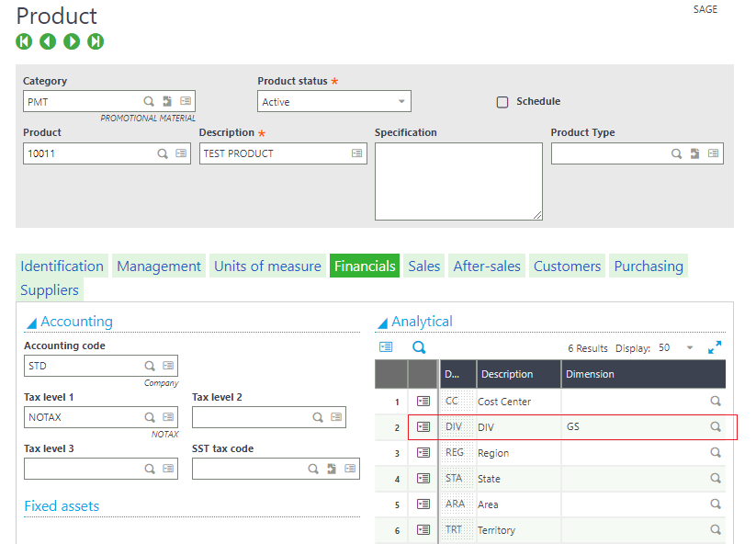Screen dimensions: 756x544
Task: Switch to the Identification tab
Action: click(62, 266)
